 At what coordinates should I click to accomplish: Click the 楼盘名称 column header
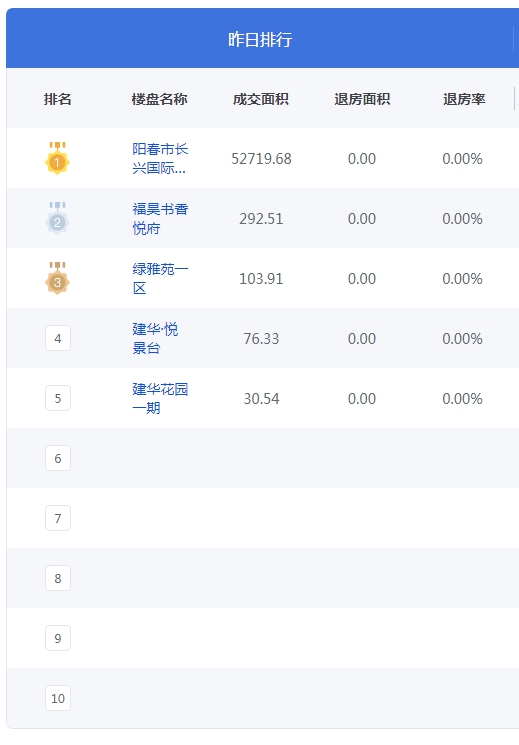click(159, 99)
